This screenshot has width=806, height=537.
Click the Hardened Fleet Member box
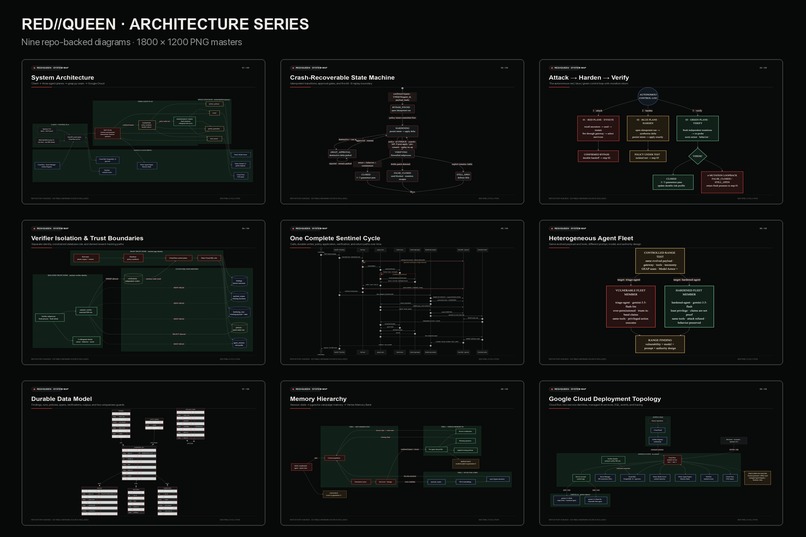[689, 307]
